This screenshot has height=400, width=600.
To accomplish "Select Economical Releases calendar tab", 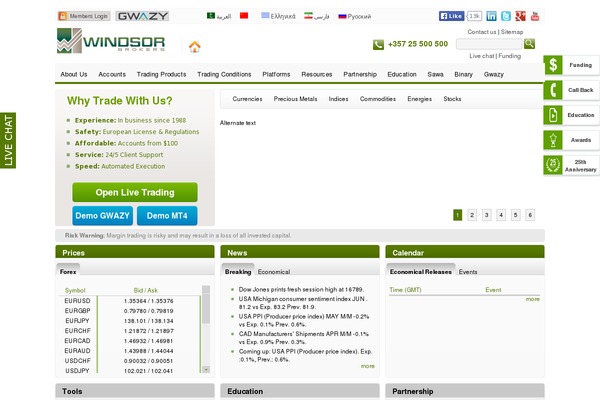I will [x=421, y=270].
